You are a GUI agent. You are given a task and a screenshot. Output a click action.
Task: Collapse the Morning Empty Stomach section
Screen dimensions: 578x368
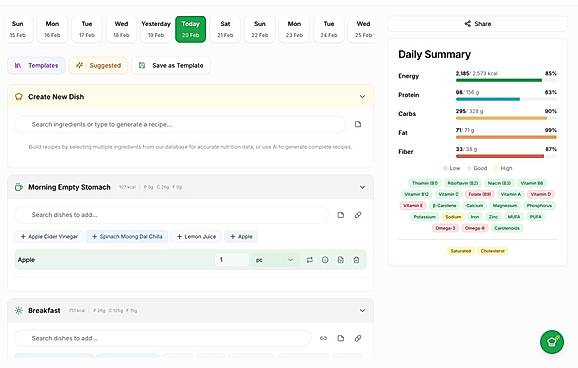pyautogui.click(x=362, y=187)
